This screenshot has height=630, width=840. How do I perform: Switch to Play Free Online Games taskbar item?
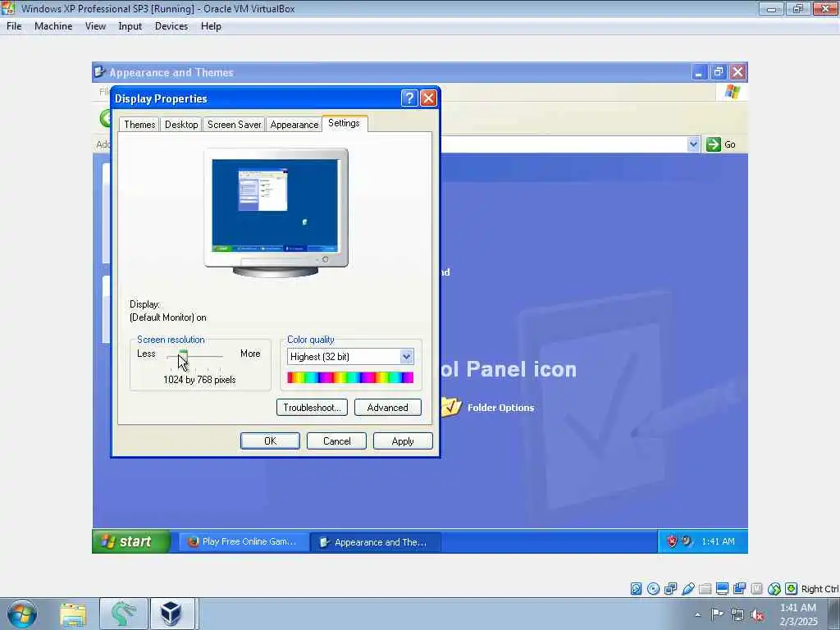(244, 541)
